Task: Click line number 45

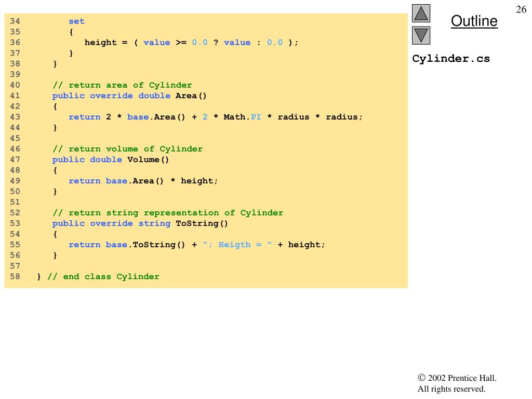Action: pyautogui.click(x=15, y=138)
